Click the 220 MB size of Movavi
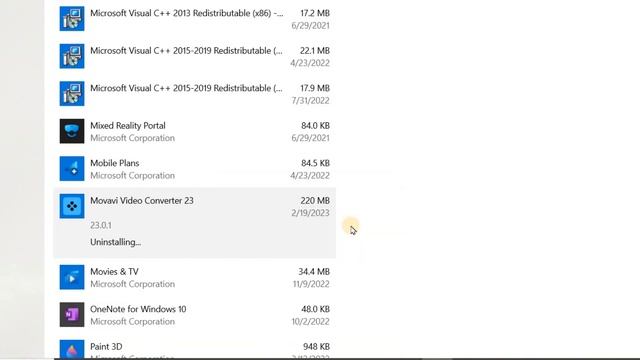The image size is (640, 360). click(x=315, y=201)
